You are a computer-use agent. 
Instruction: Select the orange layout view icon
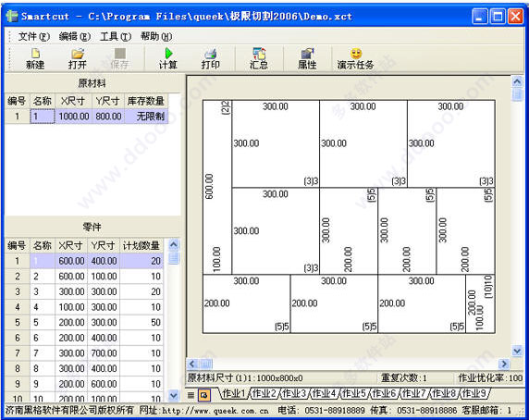point(204,395)
